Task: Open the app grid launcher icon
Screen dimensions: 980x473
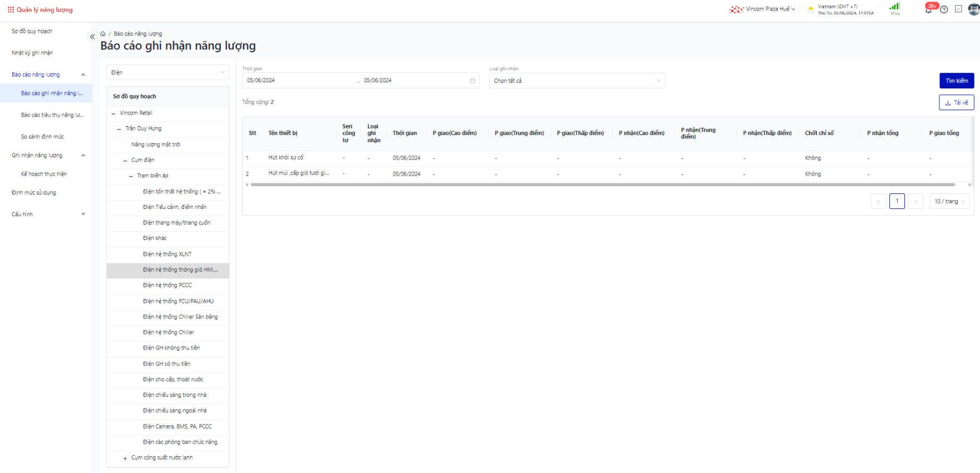Action: tap(11, 9)
